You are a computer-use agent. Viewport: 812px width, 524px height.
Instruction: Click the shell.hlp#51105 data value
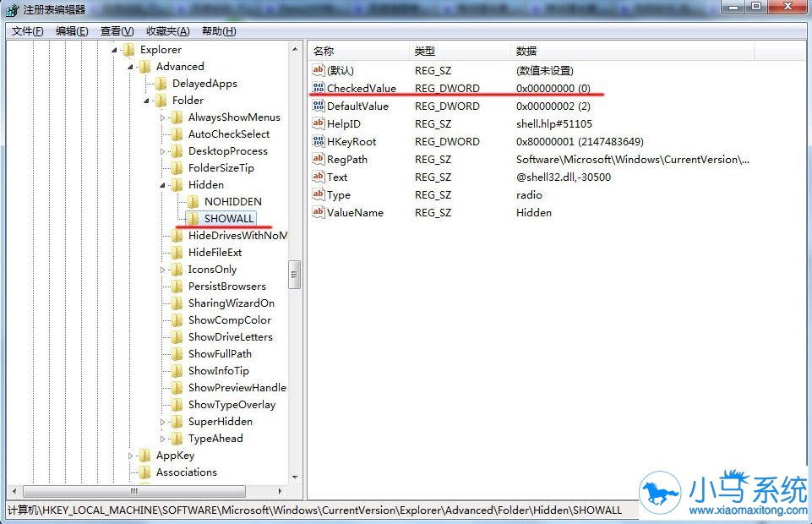tap(554, 123)
